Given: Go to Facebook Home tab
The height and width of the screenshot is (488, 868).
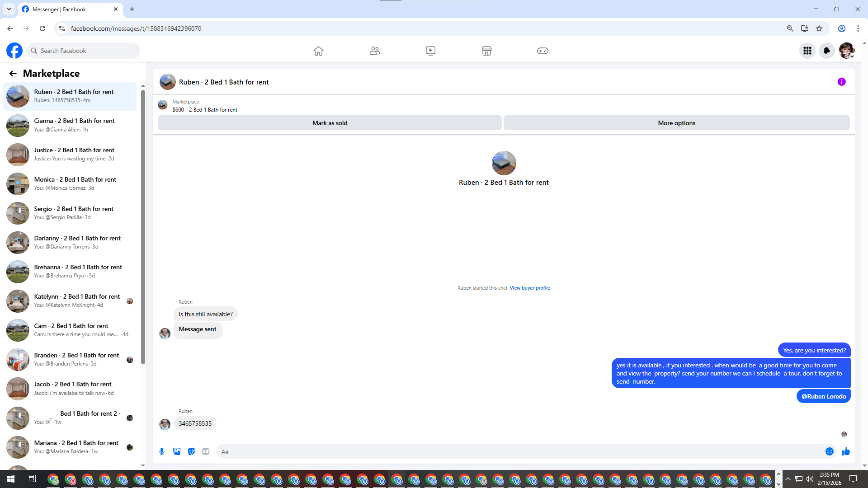Looking at the screenshot, I should click(318, 51).
